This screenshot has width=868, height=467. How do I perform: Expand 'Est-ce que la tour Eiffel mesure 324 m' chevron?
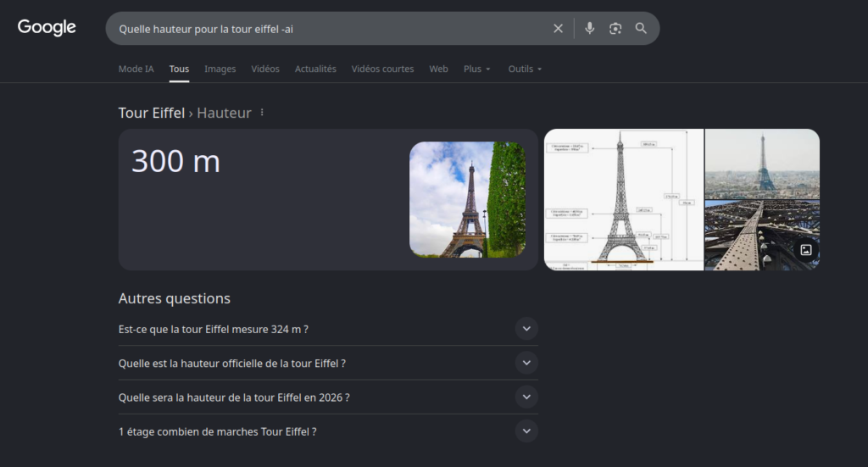526,329
